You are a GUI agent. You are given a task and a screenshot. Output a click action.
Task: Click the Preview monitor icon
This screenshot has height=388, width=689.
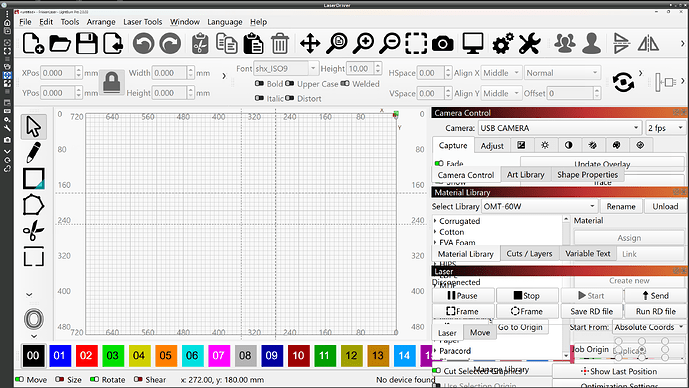(473, 44)
